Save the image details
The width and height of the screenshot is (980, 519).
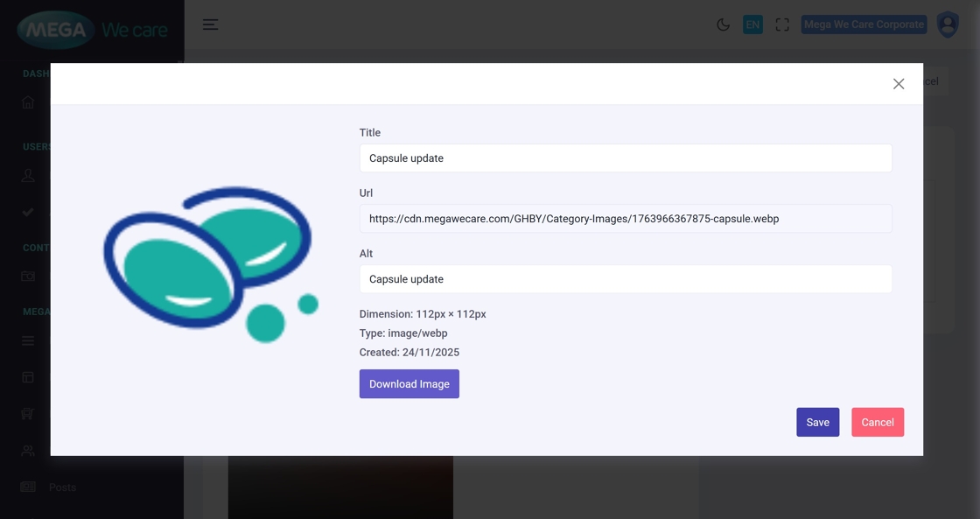point(817,422)
